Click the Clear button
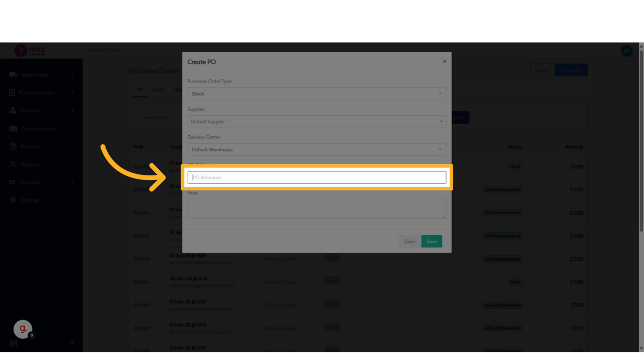The width and height of the screenshot is (644, 362). point(409,241)
